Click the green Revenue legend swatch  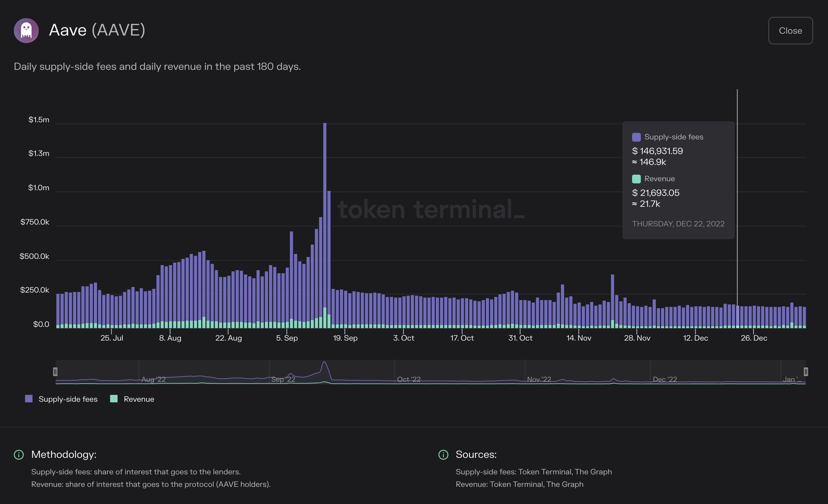pyautogui.click(x=114, y=399)
